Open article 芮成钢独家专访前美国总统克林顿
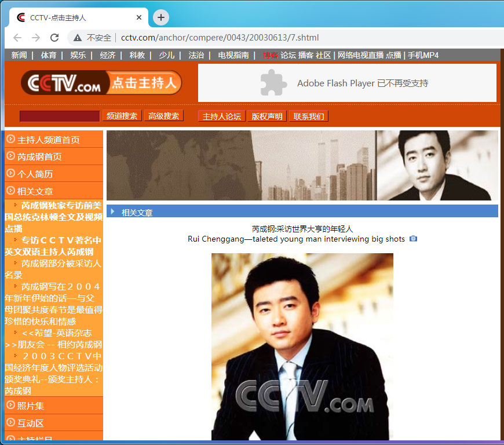This screenshot has height=445, width=504. (x=54, y=217)
